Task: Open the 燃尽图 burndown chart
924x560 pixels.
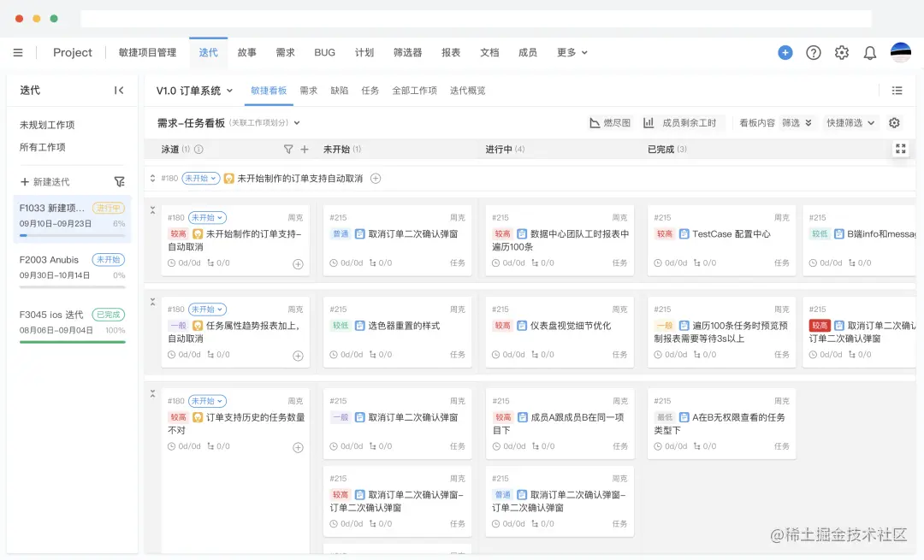Action: pyautogui.click(x=610, y=122)
